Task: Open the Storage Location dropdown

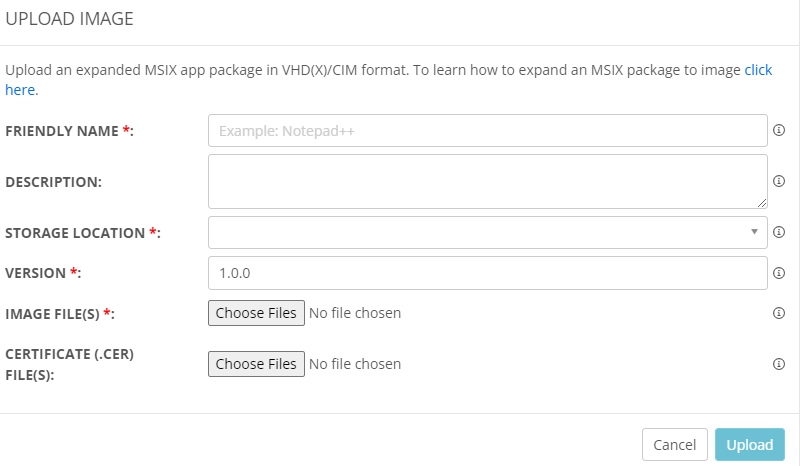Action: click(488, 232)
